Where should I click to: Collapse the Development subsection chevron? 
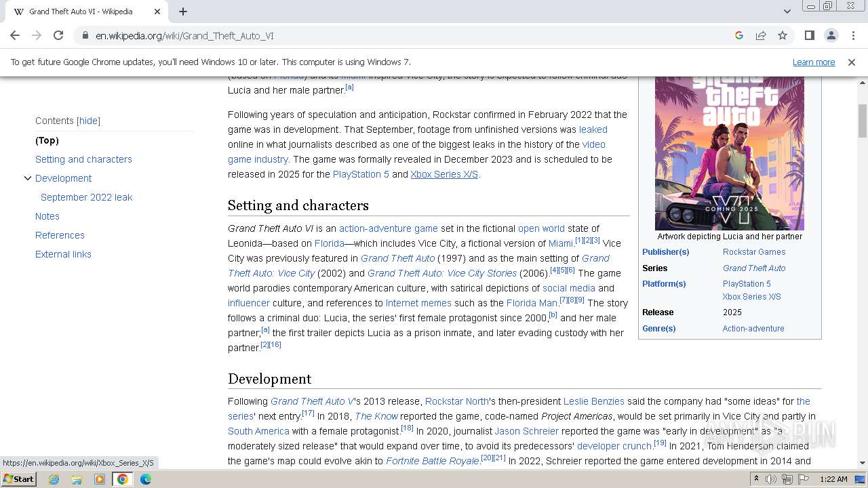[x=28, y=178]
